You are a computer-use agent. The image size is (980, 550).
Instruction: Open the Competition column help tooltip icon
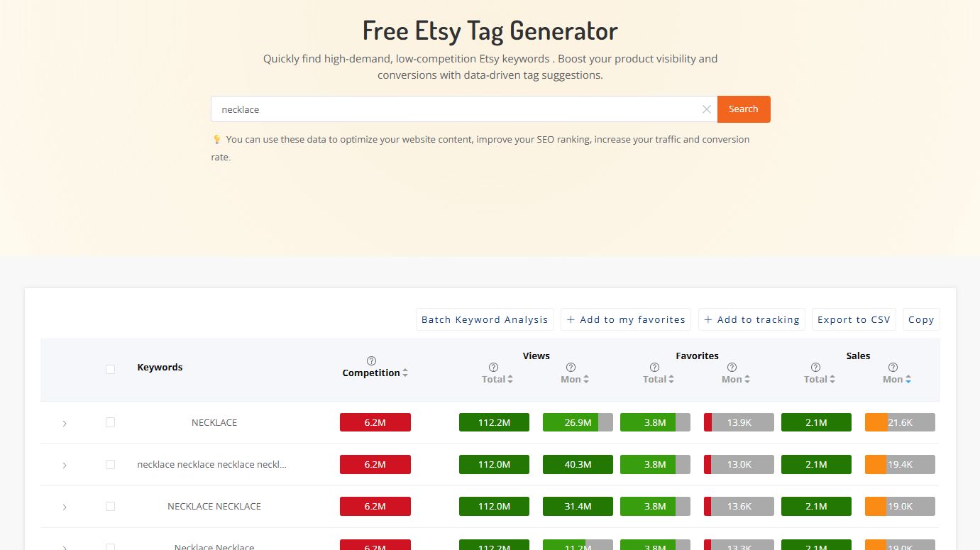point(371,360)
